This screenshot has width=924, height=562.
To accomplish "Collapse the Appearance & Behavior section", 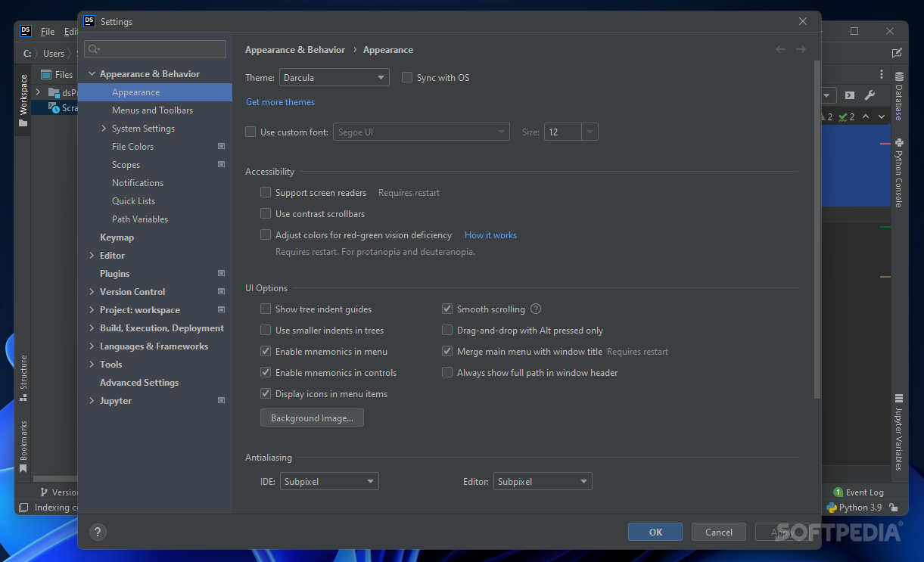I will 92,73.
